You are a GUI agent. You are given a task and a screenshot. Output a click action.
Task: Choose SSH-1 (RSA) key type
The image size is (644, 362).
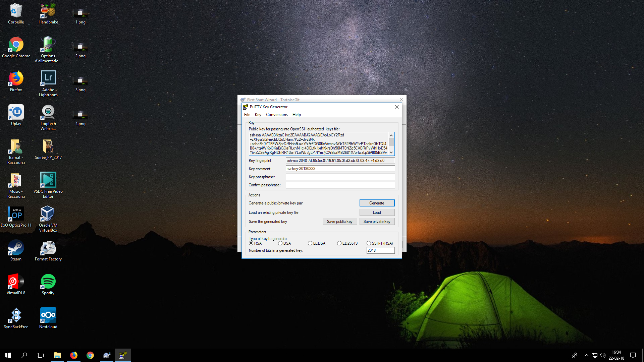[369, 243]
